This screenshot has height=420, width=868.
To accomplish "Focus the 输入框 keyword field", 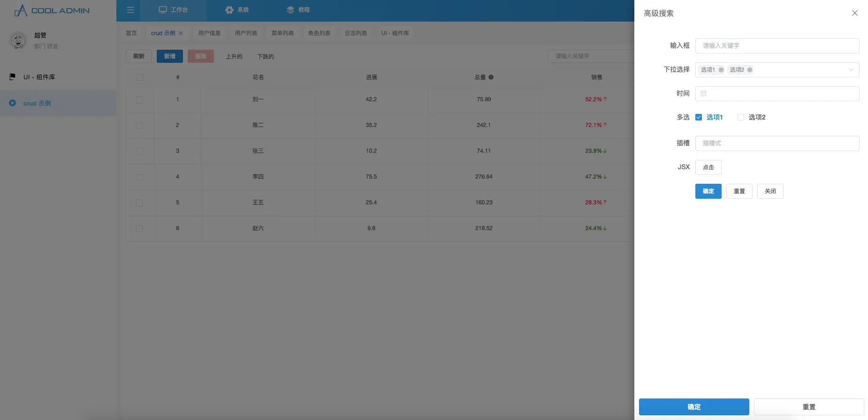I will click(x=777, y=46).
